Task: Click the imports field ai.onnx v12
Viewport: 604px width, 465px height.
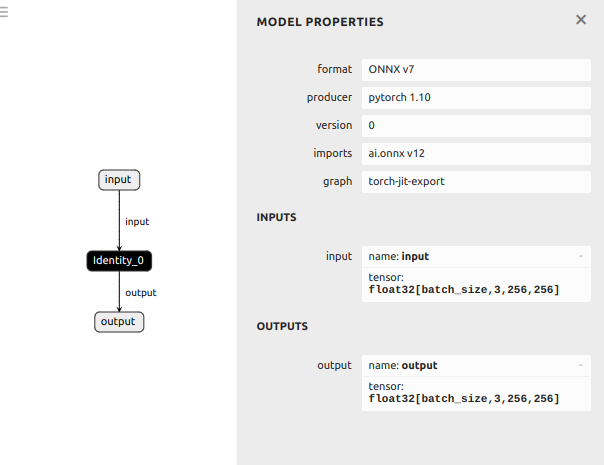Action: point(476,154)
